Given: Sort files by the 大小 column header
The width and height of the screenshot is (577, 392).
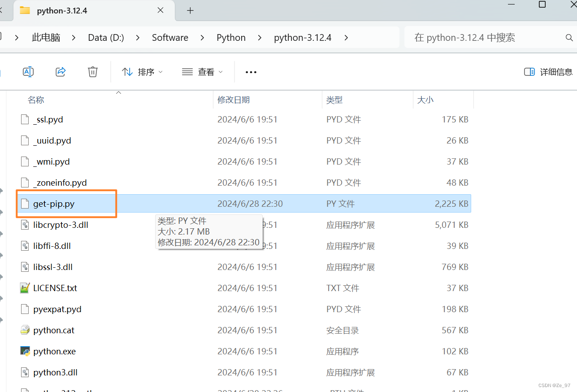Looking at the screenshot, I should click(425, 100).
